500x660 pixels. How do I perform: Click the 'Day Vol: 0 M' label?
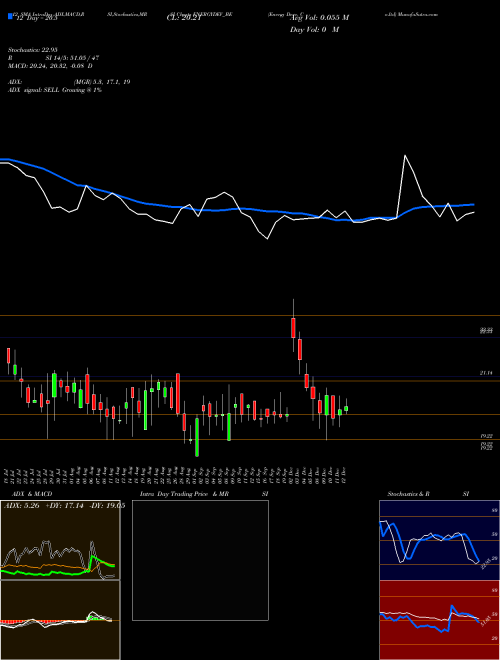[x=314, y=29]
